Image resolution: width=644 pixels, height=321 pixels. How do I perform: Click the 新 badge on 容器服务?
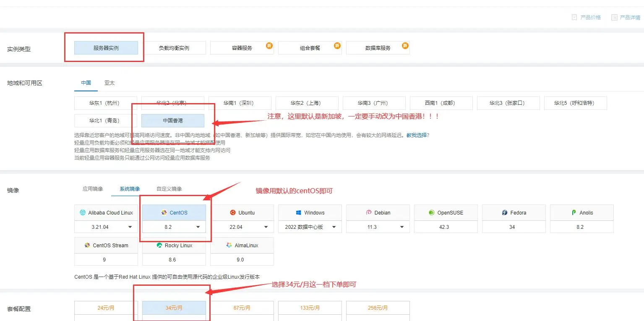pyautogui.click(x=269, y=45)
